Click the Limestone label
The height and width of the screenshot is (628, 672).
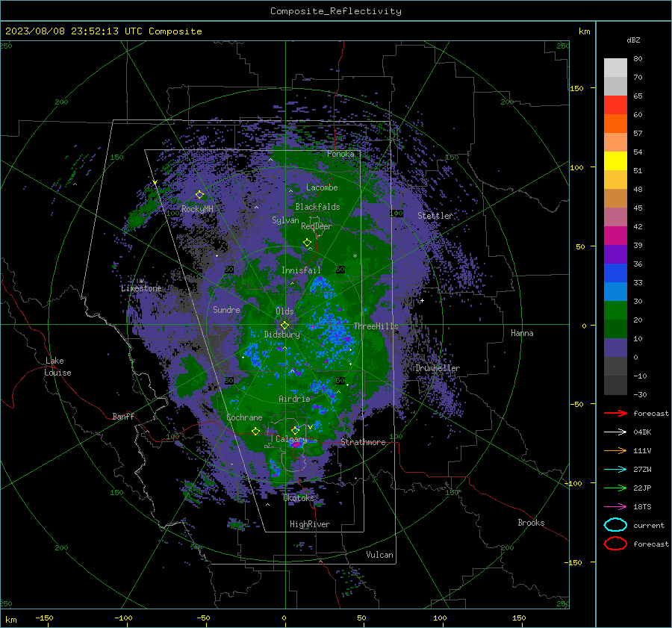(x=141, y=288)
